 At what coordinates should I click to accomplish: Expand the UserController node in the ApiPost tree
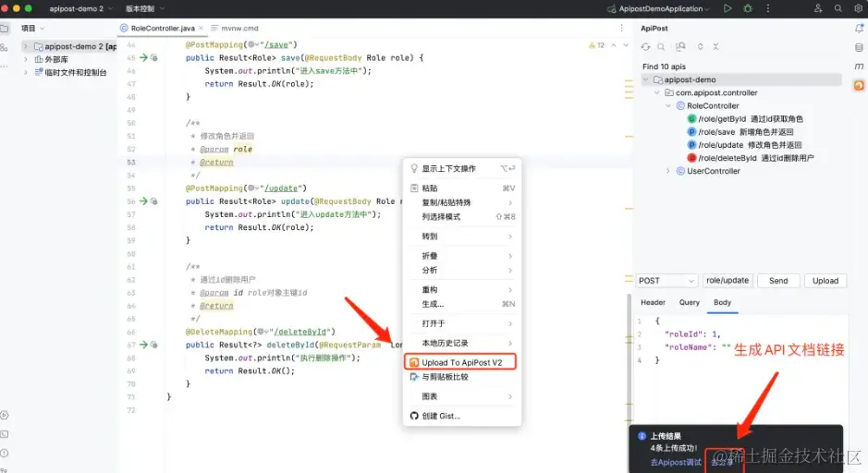(x=668, y=171)
